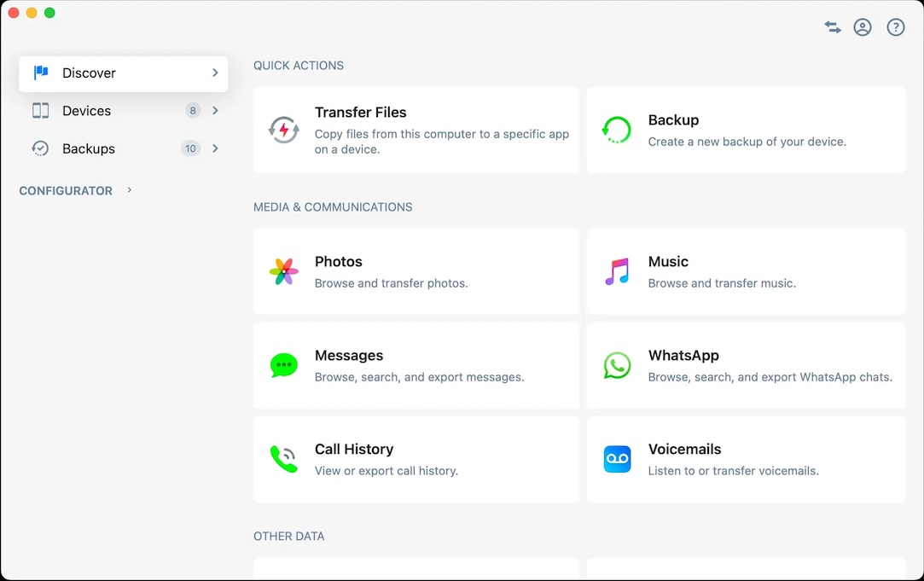Open the CONFIGURATOR section label

66,191
